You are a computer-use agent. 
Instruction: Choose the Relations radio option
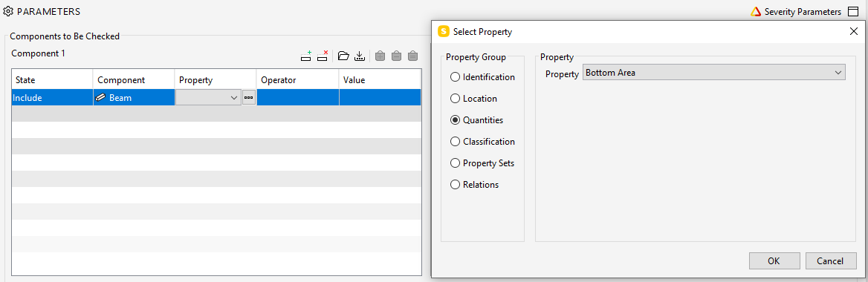coord(455,185)
